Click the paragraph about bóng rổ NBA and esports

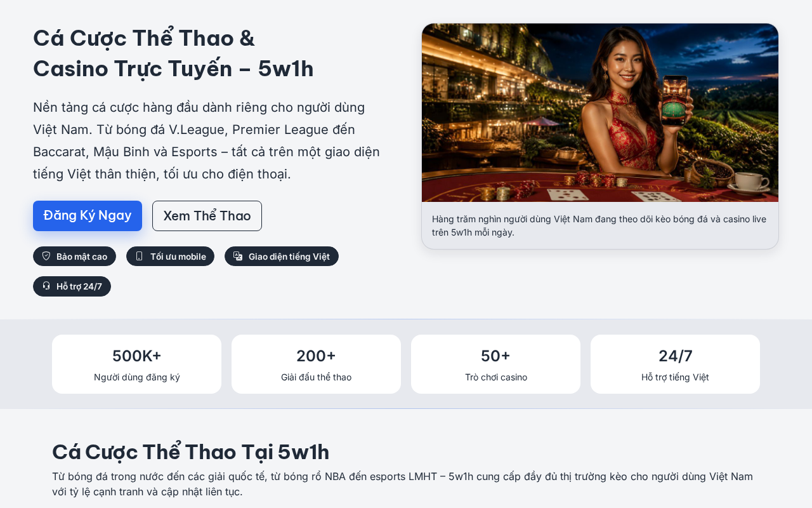(x=403, y=484)
